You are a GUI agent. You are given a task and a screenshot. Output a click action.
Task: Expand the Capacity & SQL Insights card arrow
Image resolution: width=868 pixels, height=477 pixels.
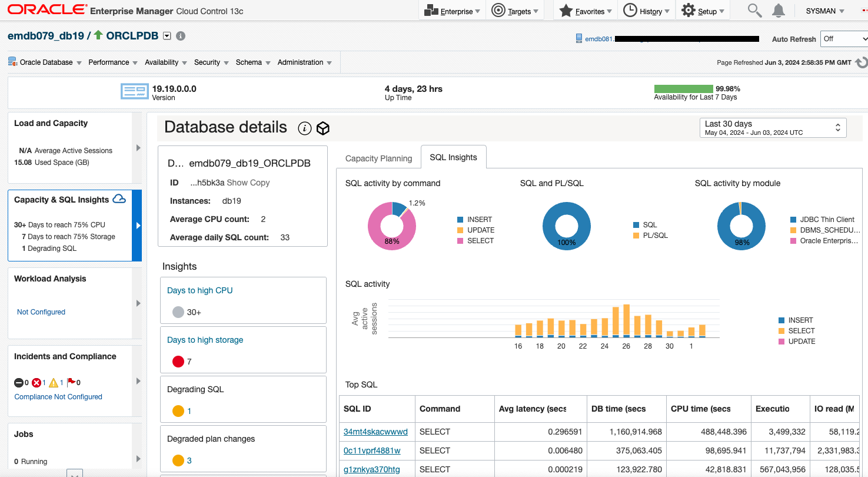point(138,226)
